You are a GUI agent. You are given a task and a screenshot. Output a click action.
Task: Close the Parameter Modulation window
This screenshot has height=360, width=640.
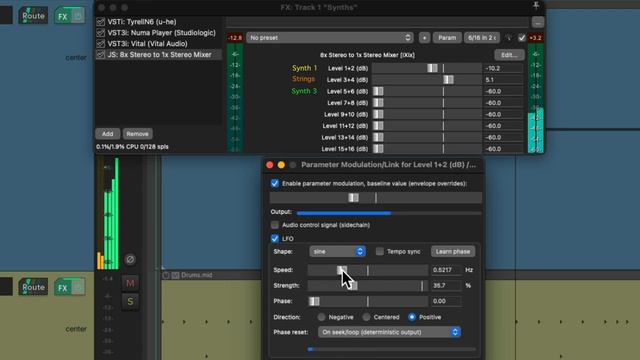(x=270, y=165)
